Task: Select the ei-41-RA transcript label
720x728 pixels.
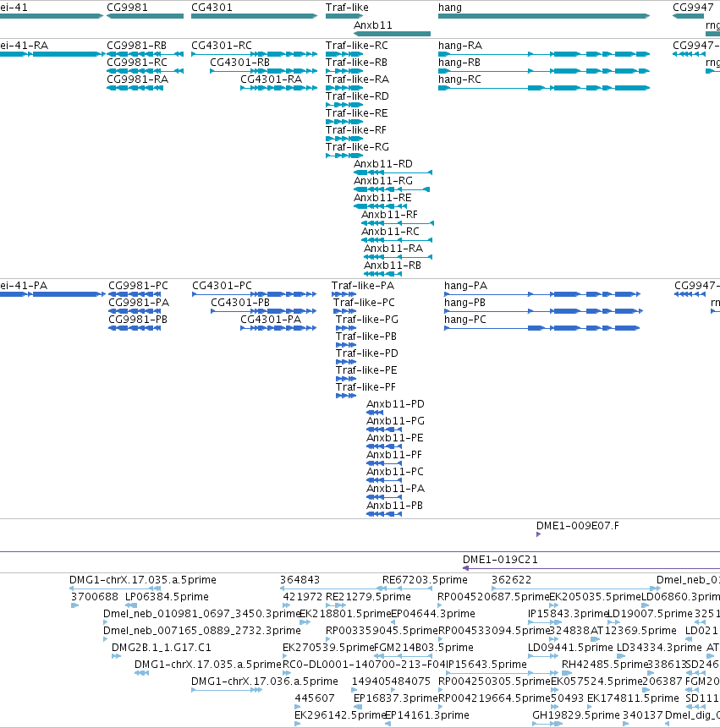Action: (25, 46)
